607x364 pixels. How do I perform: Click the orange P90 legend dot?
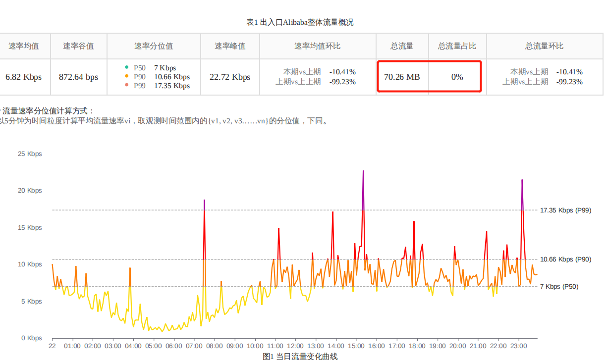127,76
